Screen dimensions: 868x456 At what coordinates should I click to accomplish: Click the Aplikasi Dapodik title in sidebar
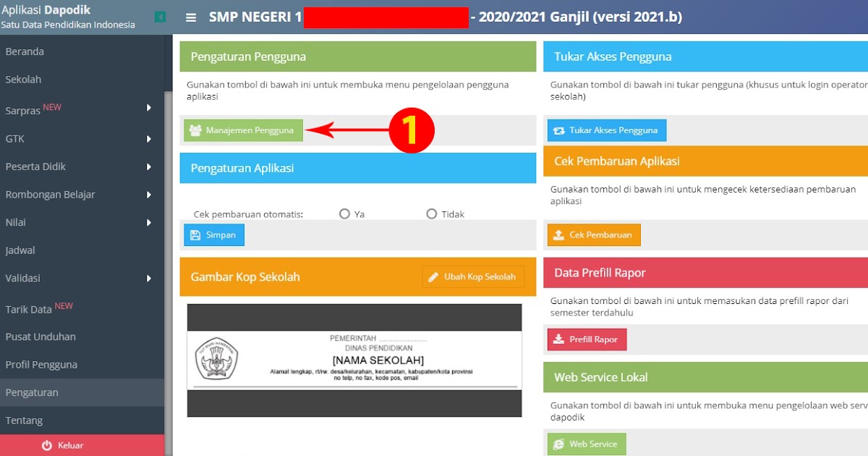pos(46,10)
